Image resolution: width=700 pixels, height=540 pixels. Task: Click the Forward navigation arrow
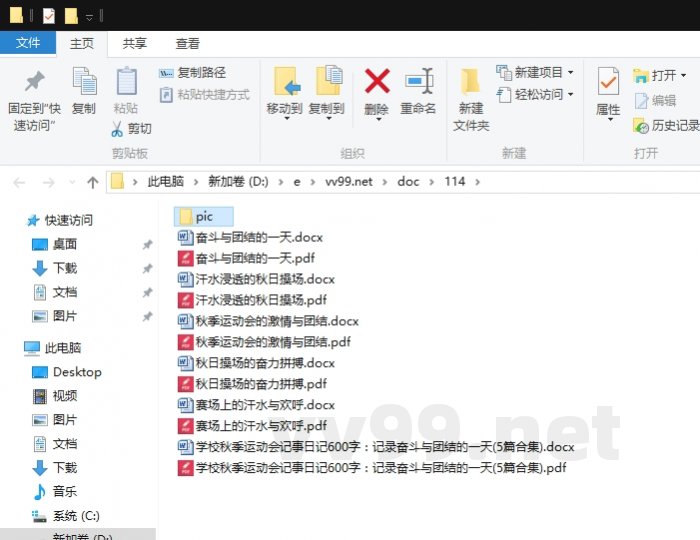(48, 182)
